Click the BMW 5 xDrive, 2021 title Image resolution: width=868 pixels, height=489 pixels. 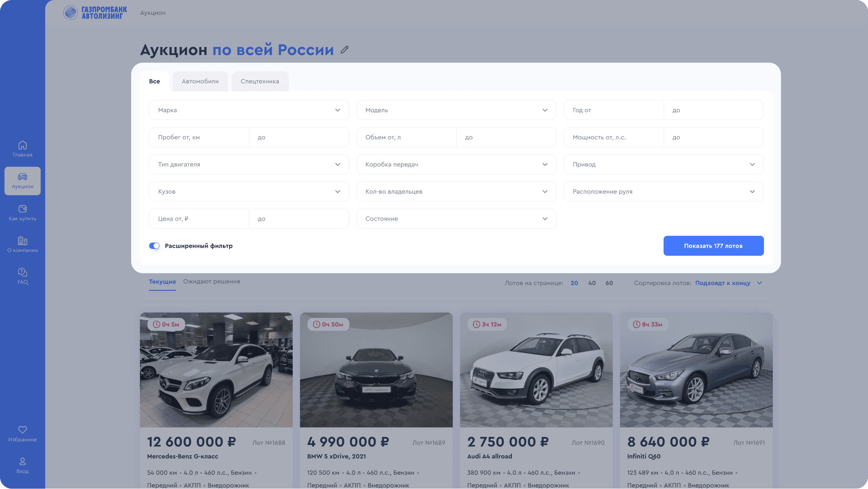pyautogui.click(x=337, y=456)
